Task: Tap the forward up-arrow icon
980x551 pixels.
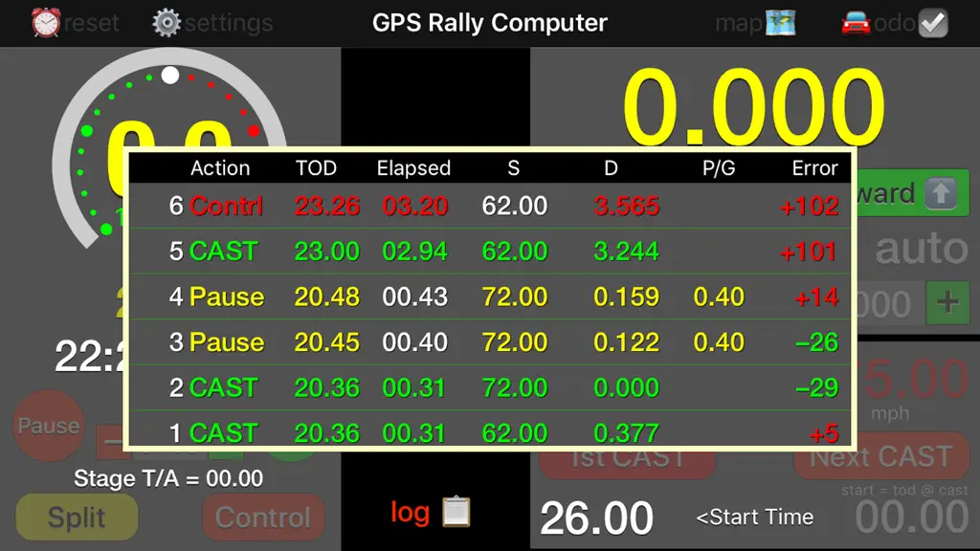Action: click(941, 193)
